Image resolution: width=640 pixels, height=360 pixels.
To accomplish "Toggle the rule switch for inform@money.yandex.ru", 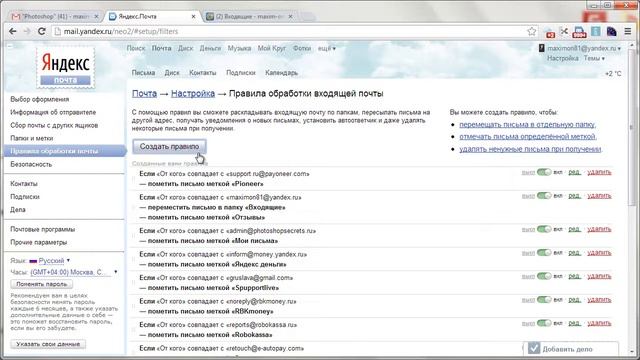I will click(x=544, y=253).
